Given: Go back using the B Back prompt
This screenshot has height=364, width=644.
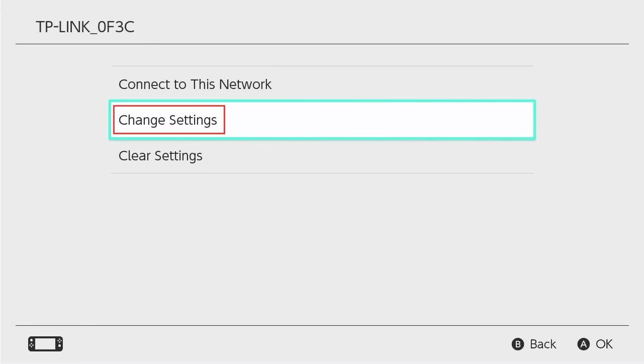Looking at the screenshot, I should click(534, 344).
